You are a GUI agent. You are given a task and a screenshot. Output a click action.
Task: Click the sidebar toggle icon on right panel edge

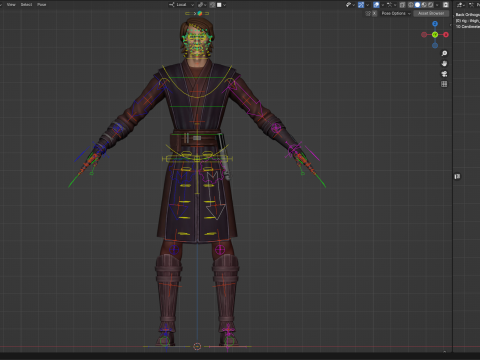pos(457,176)
